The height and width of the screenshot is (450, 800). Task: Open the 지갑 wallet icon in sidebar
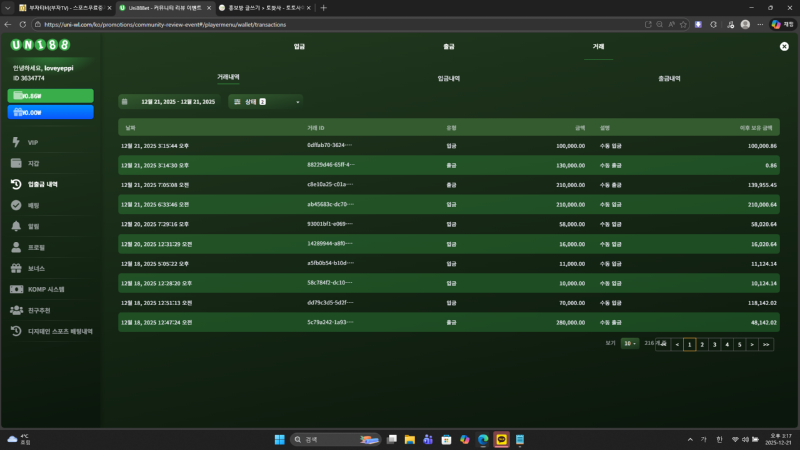point(16,163)
